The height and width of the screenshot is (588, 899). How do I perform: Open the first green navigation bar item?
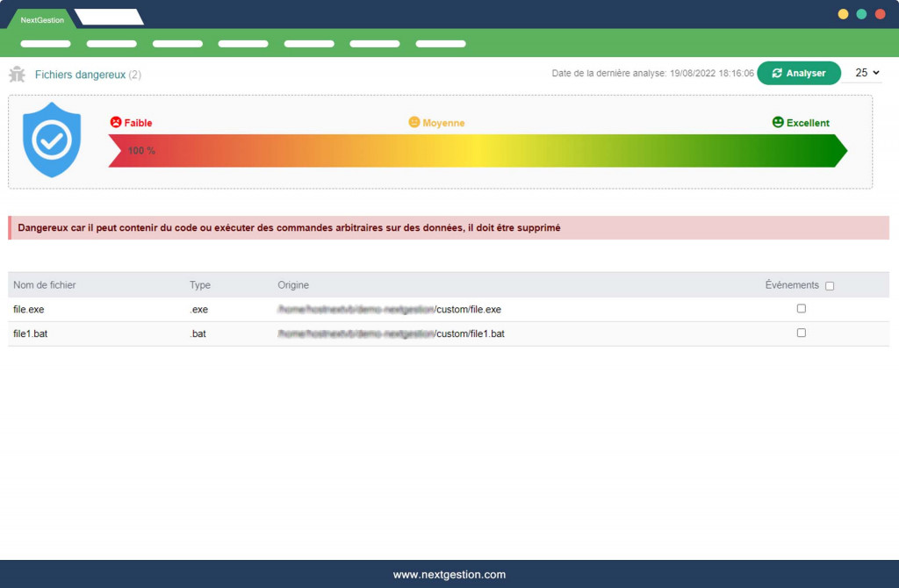46,44
